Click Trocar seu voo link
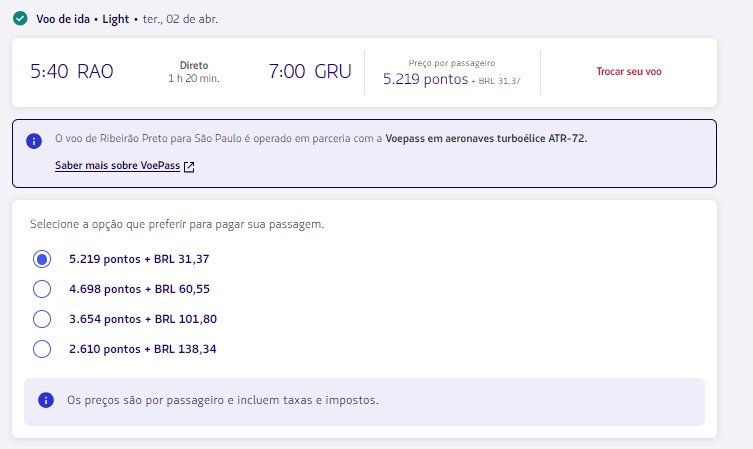The image size is (753, 449). pos(628,72)
